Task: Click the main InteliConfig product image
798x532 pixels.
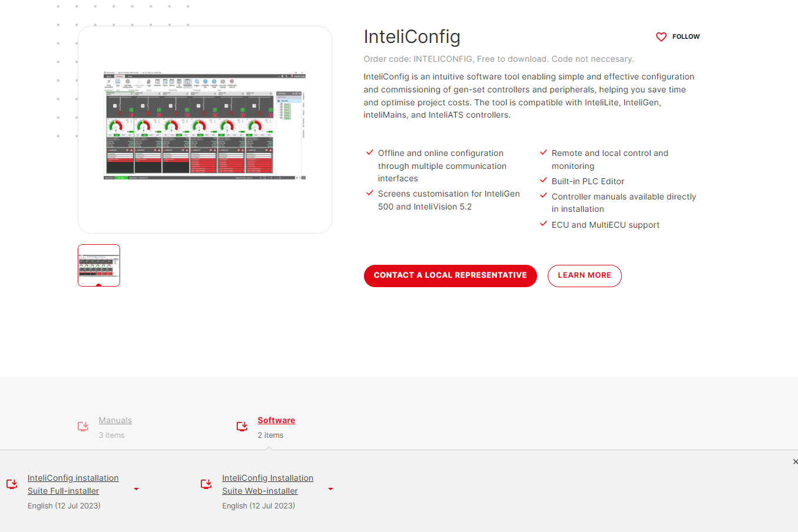Action: (x=204, y=129)
